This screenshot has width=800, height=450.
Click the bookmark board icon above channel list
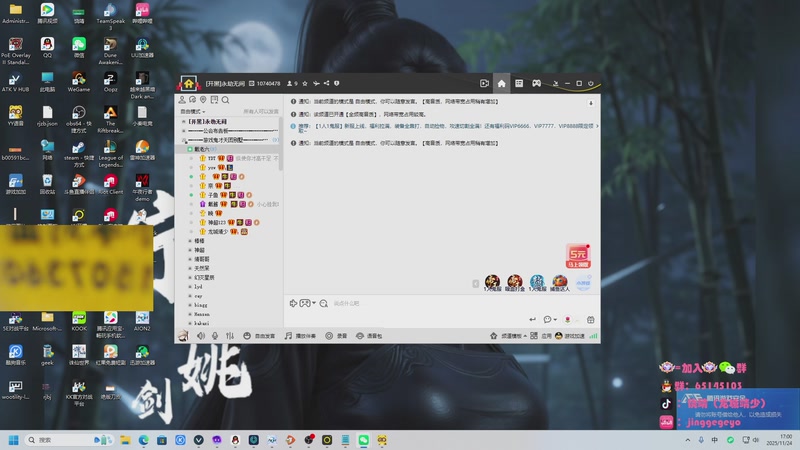click(214, 99)
